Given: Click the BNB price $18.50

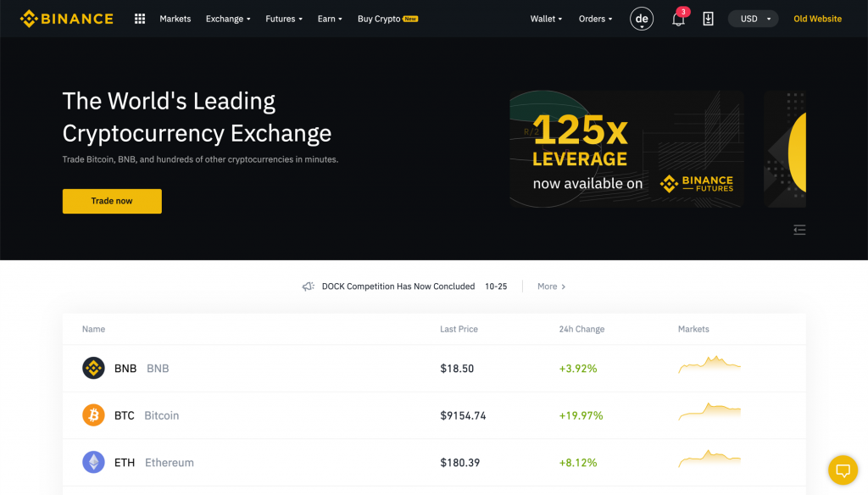Looking at the screenshot, I should (x=457, y=368).
